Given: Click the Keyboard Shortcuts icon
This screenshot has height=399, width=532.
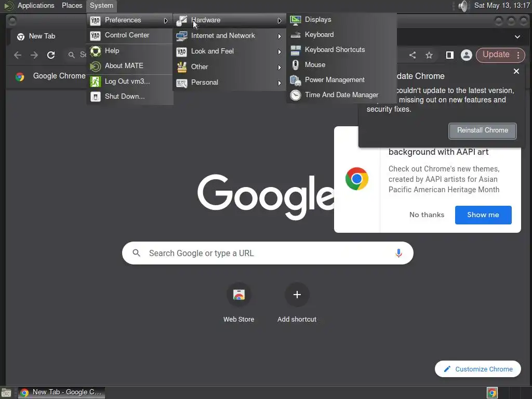Looking at the screenshot, I should click(x=296, y=50).
